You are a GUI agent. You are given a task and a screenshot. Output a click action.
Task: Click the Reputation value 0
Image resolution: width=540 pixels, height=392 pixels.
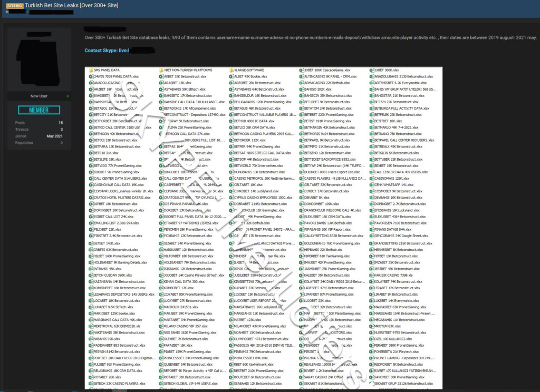point(62,143)
